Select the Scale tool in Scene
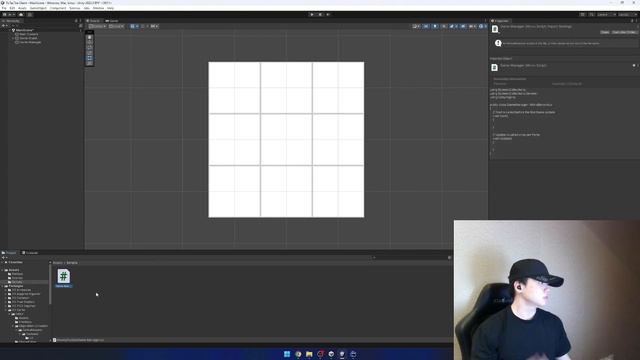The width and height of the screenshot is (640, 360). pos(90,53)
